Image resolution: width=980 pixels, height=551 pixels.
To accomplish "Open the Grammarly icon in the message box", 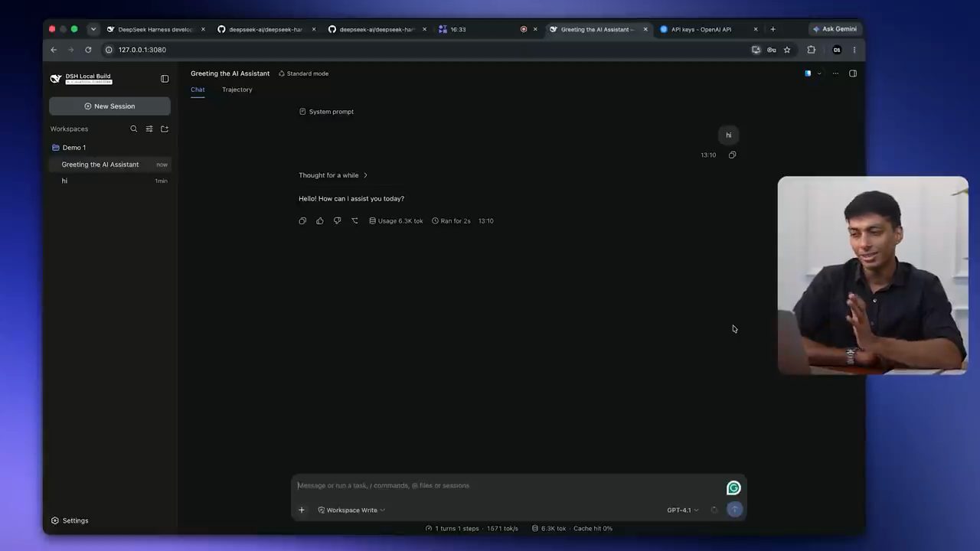I will point(733,487).
